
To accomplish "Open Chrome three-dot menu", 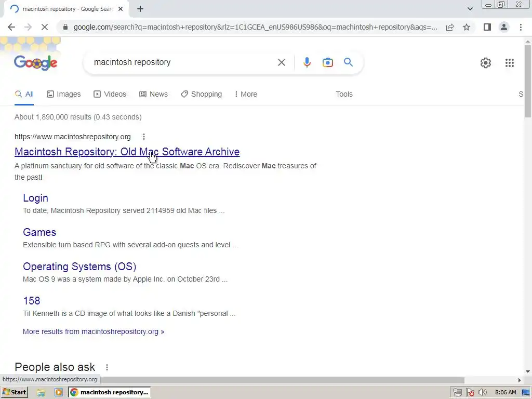I will [521, 27].
